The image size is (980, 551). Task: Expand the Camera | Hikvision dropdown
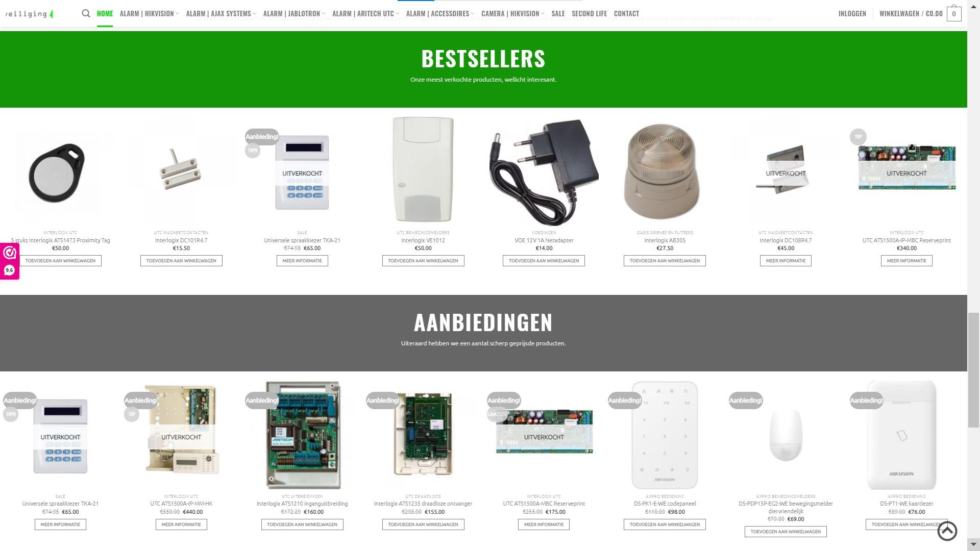click(x=512, y=14)
